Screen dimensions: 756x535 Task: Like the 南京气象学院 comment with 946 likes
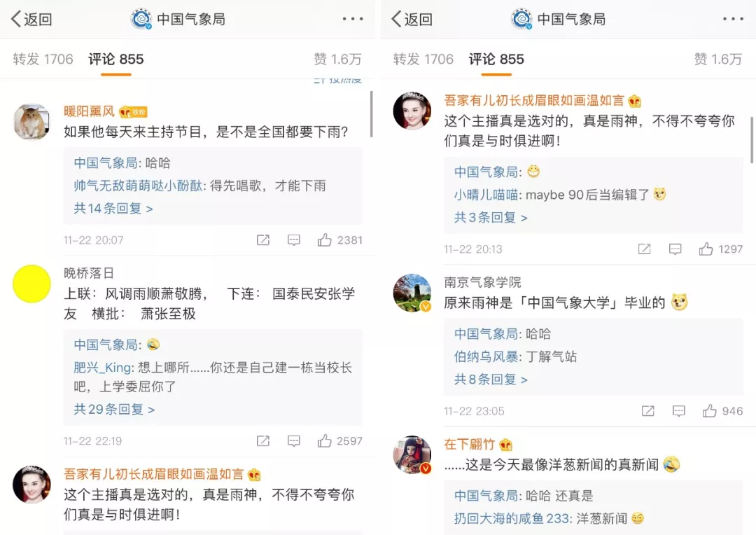[x=709, y=410]
